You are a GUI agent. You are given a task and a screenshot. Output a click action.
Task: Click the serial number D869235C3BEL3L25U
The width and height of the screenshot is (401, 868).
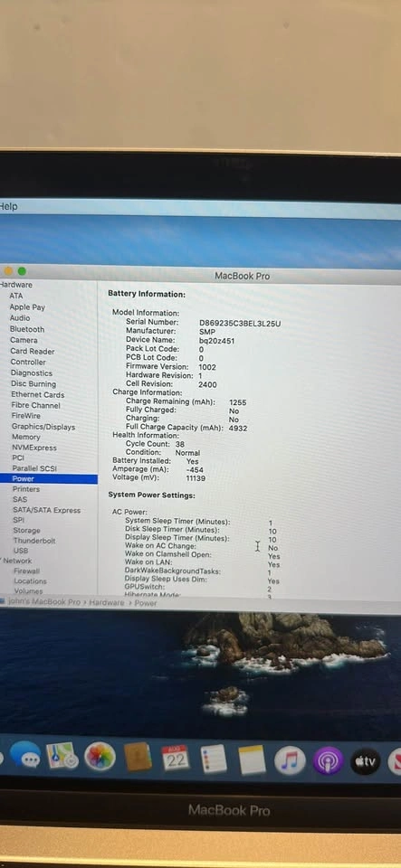click(x=241, y=324)
